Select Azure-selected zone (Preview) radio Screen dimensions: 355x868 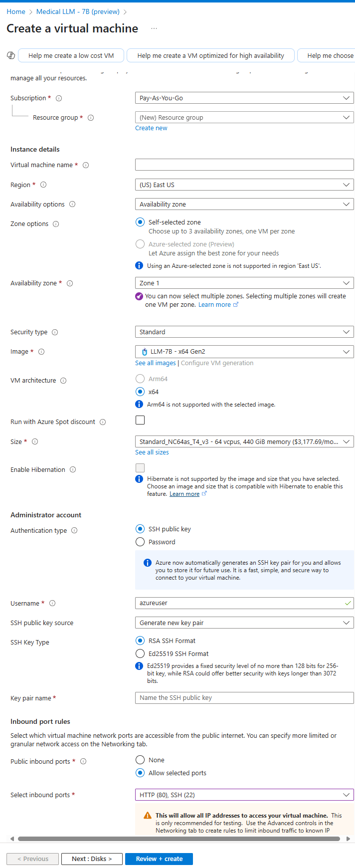(140, 244)
